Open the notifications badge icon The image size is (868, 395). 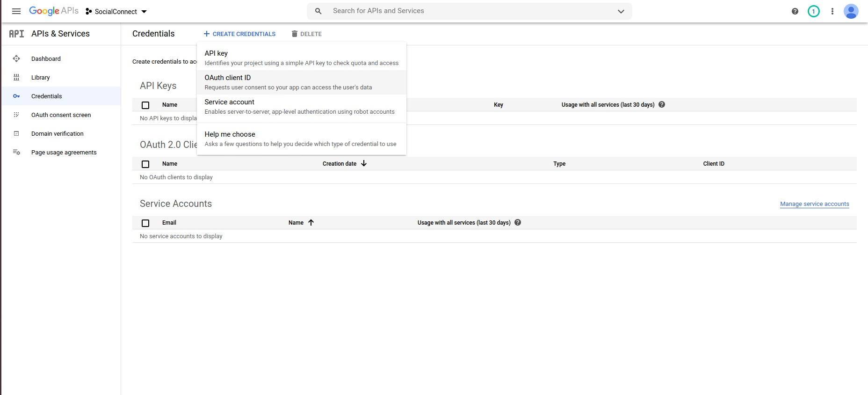click(x=814, y=11)
